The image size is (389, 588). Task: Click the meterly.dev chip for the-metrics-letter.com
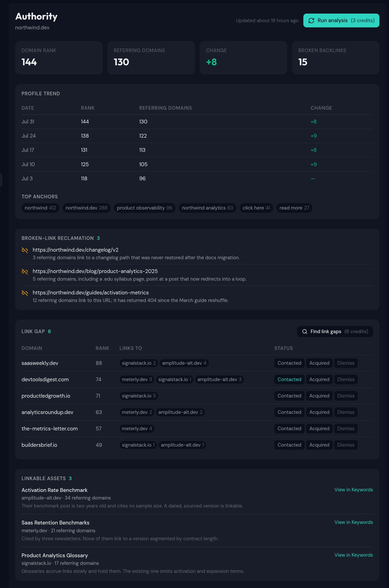coord(137,428)
